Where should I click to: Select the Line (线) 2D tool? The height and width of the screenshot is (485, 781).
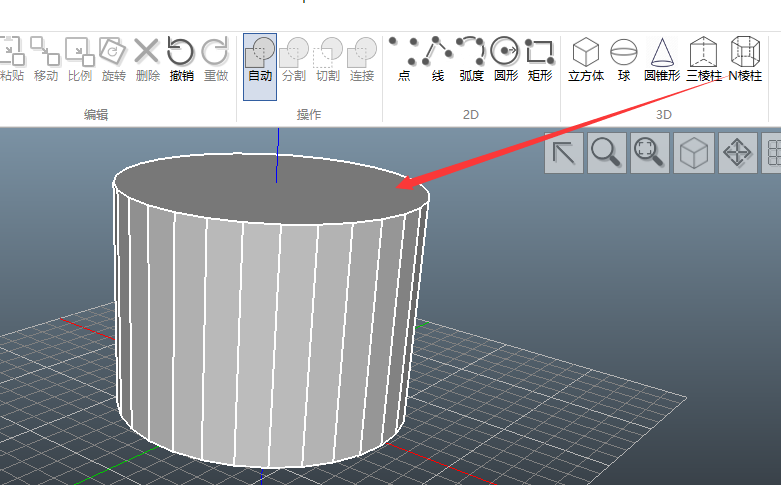tap(437, 59)
